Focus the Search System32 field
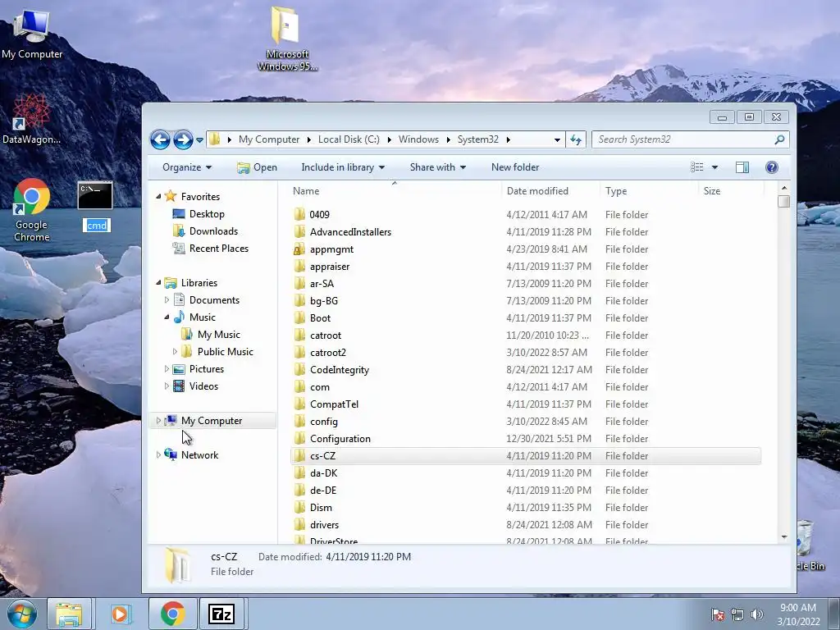Viewport: 840px width, 630px height. [690, 139]
